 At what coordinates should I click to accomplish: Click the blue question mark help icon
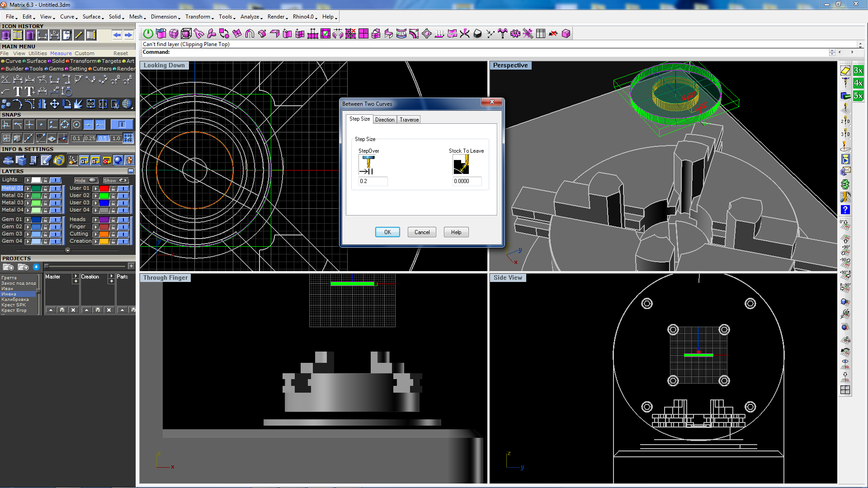[x=845, y=210]
